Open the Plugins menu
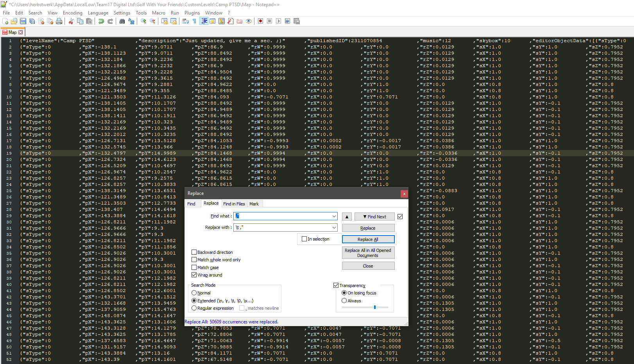634x364 pixels. point(192,13)
